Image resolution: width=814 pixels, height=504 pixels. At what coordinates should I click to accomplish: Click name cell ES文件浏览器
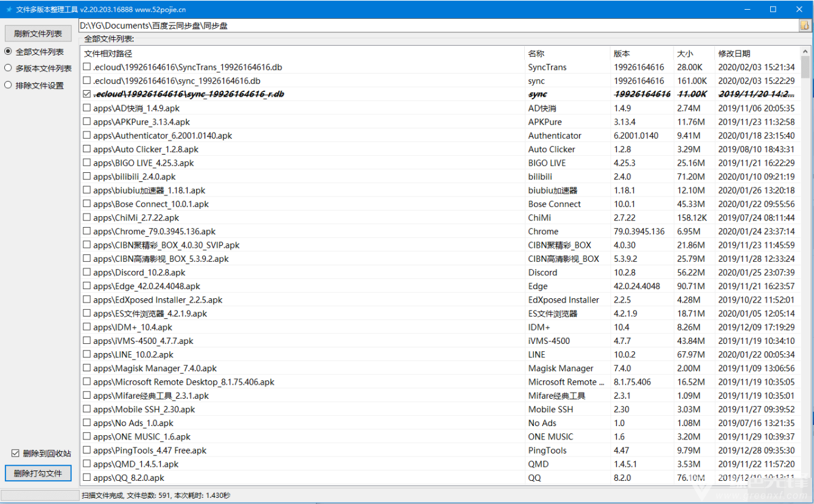point(553,313)
